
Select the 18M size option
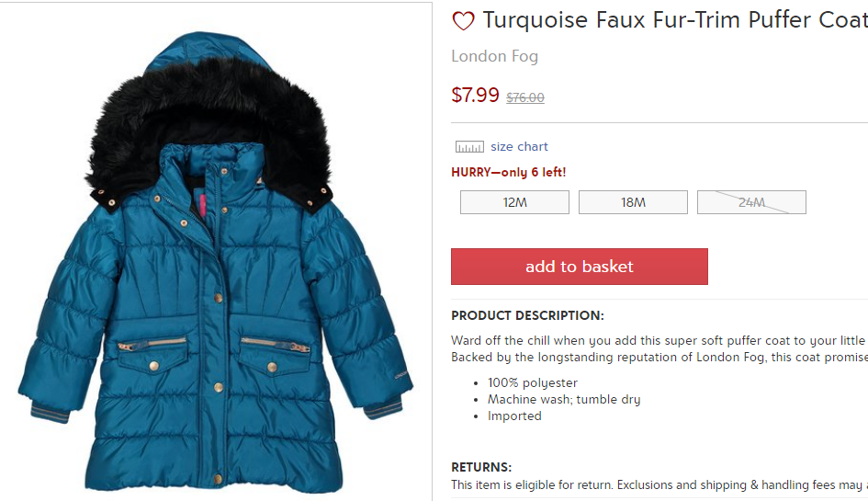point(633,202)
